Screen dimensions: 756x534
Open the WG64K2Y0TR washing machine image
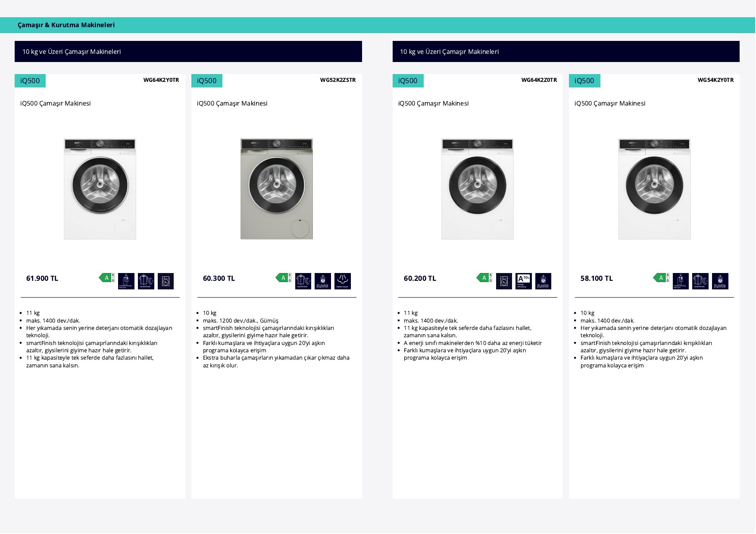100,189
